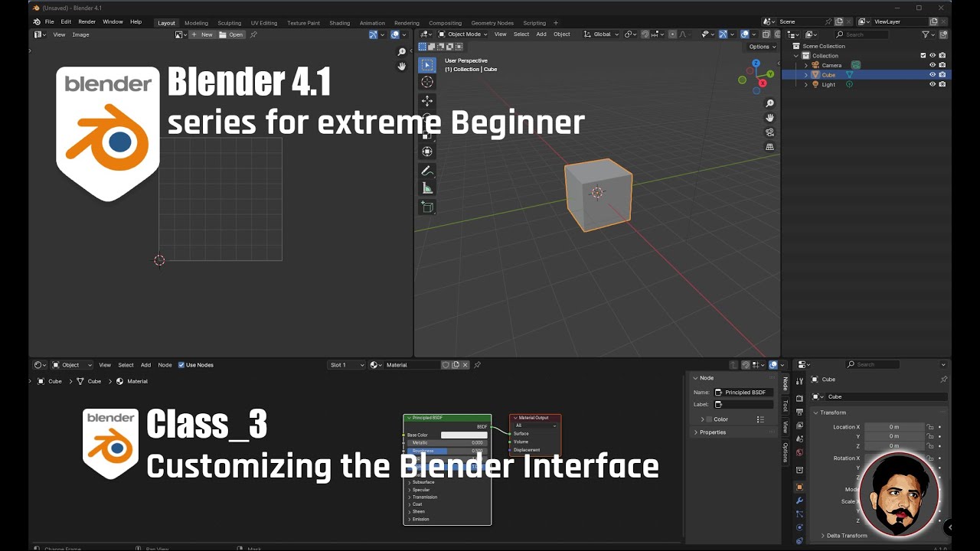The image size is (980, 551).
Task: Add a workspace with the plus button
Action: pyautogui.click(x=556, y=23)
